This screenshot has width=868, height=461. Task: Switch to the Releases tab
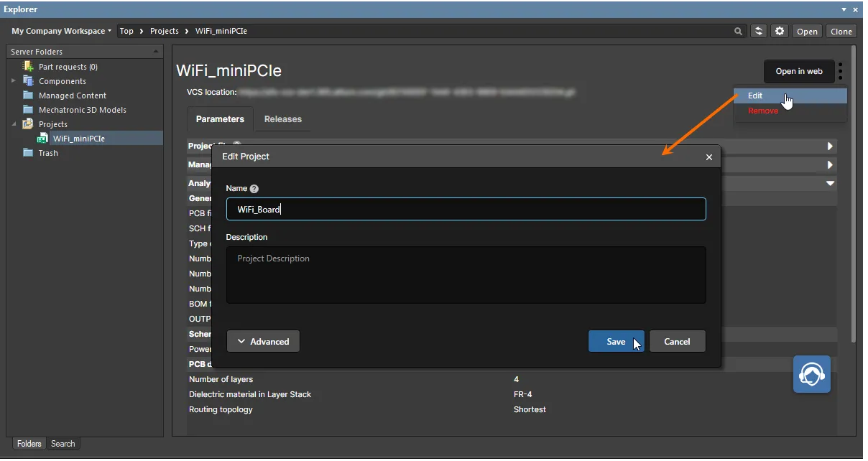coord(283,119)
